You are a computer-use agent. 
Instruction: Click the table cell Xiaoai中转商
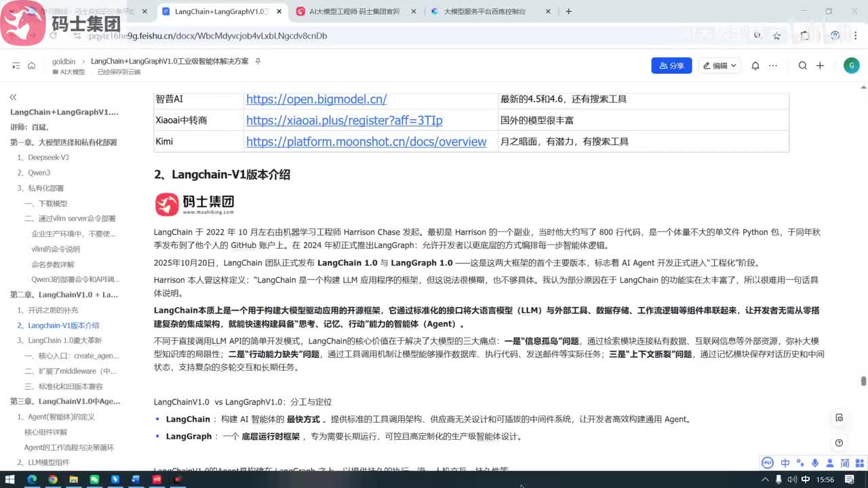pos(181,121)
